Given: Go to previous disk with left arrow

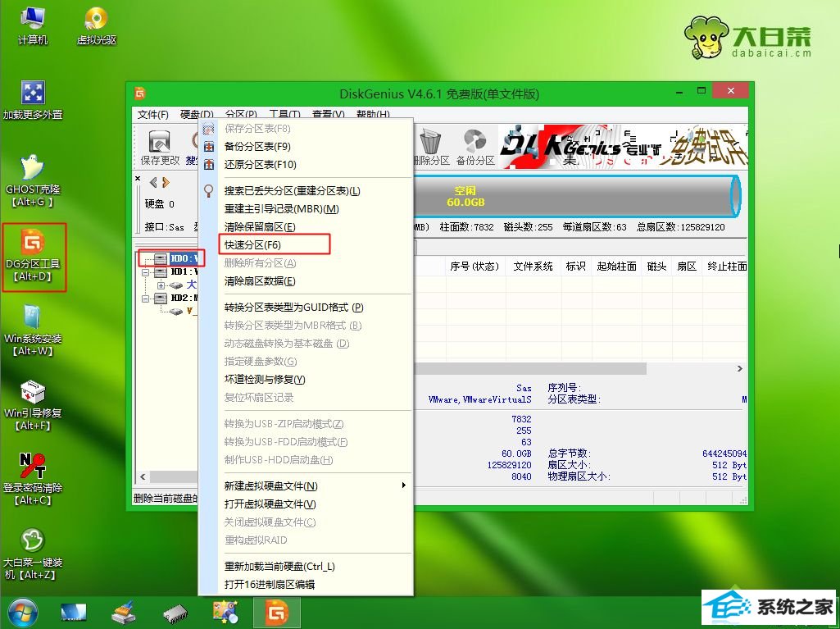Looking at the screenshot, I should coord(153,182).
